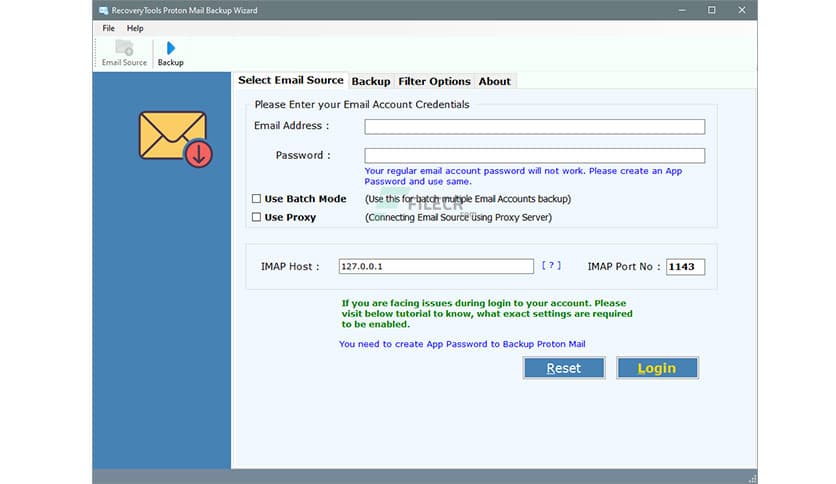Close the Proton Mail Backup Wizard window

coord(742,10)
